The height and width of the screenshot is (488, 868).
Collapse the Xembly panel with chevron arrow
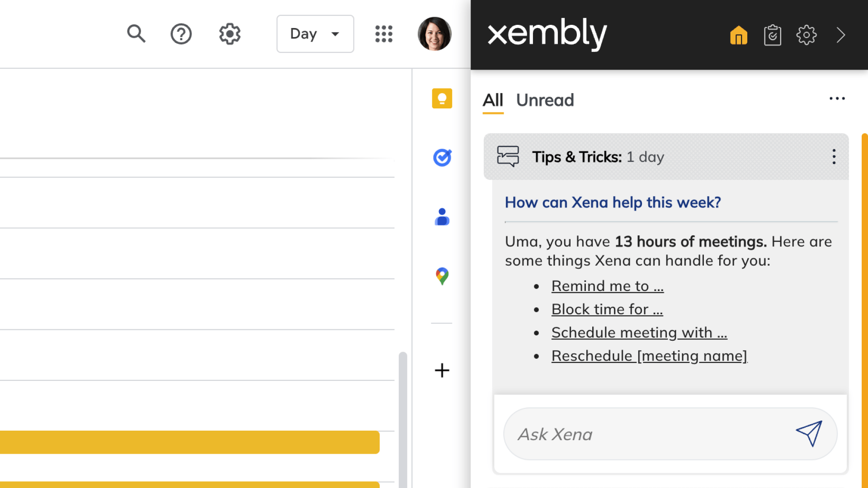pos(840,35)
